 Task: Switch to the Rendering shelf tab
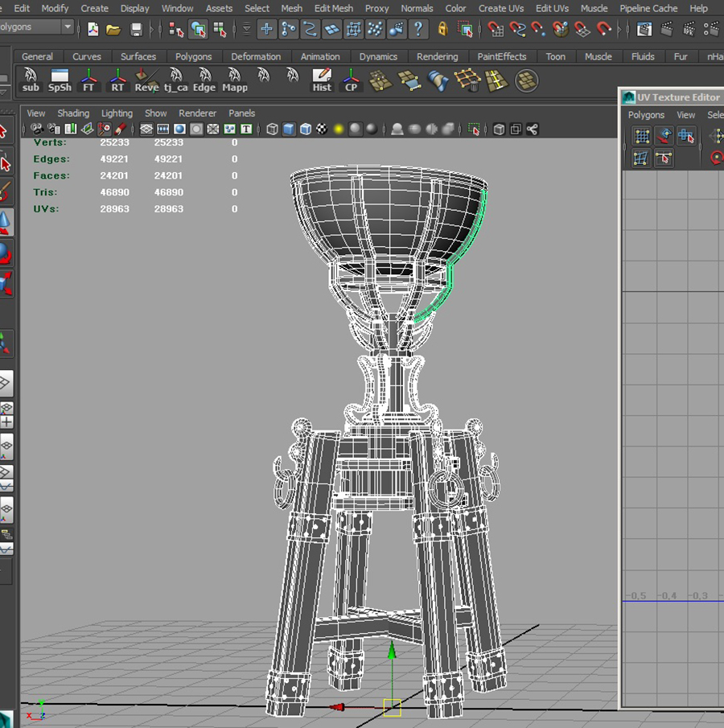[x=437, y=56]
